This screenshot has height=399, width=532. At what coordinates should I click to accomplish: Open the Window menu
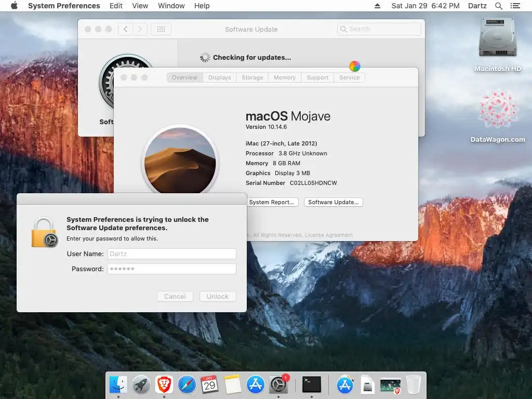click(x=171, y=6)
